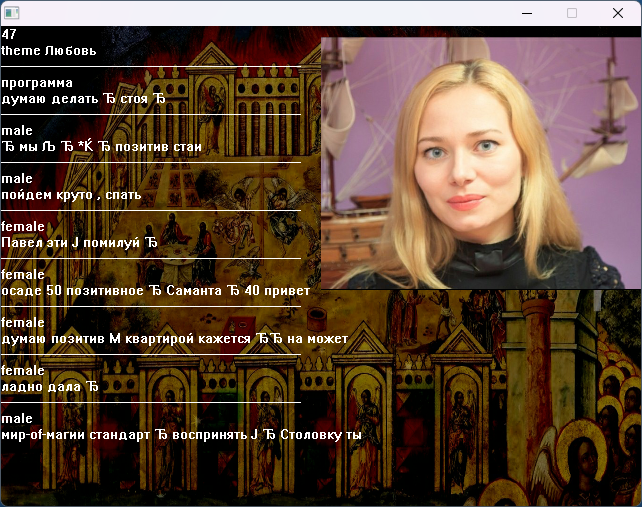Click the 'программа' speaker label
This screenshot has height=507, width=642.
[37, 83]
